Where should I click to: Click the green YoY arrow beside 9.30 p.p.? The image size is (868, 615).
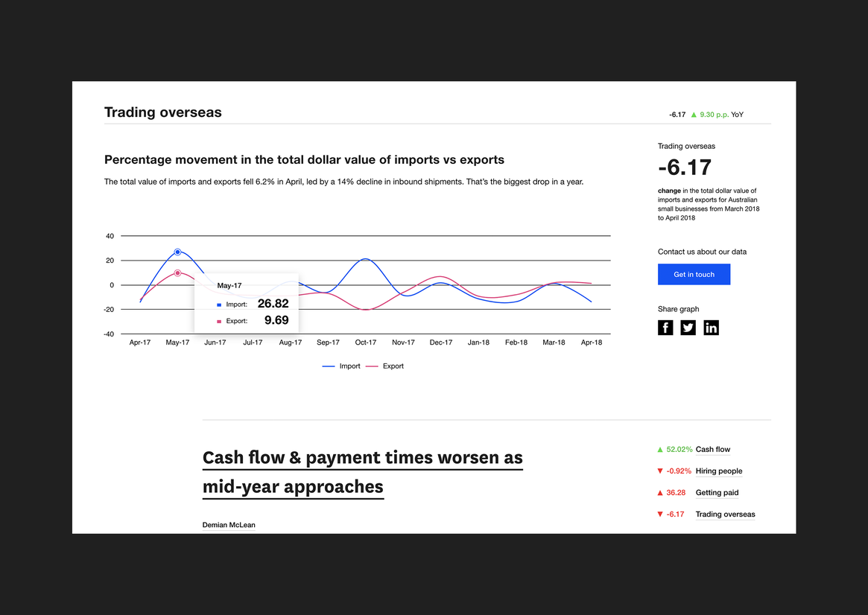point(694,115)
